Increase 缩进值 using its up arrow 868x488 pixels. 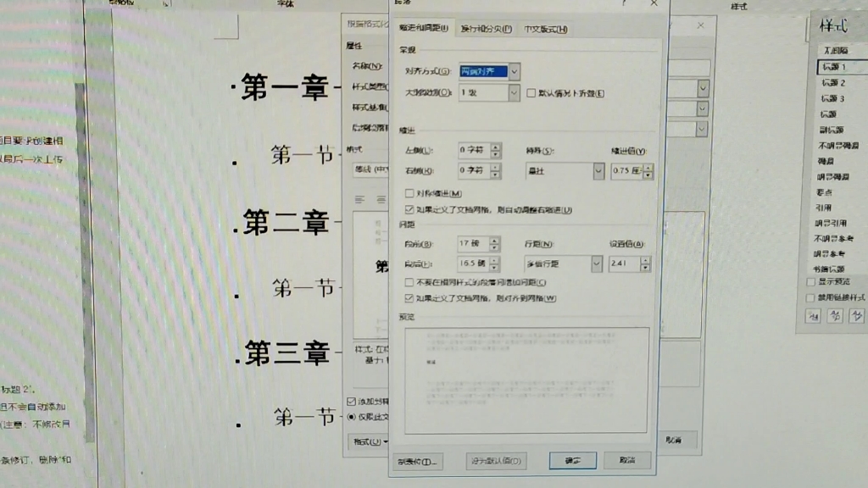[648, 168]
